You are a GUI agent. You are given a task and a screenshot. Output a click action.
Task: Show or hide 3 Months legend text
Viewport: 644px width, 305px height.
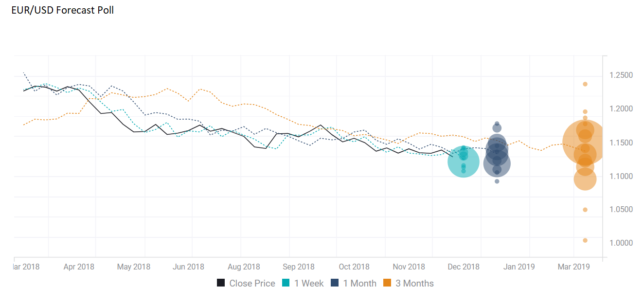pos(414,283)
